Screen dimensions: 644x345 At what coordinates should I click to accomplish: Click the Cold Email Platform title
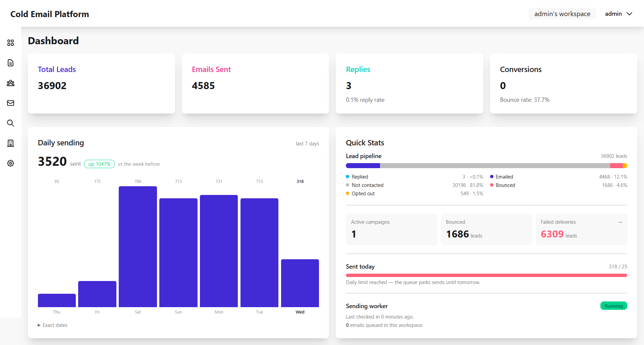50,14
